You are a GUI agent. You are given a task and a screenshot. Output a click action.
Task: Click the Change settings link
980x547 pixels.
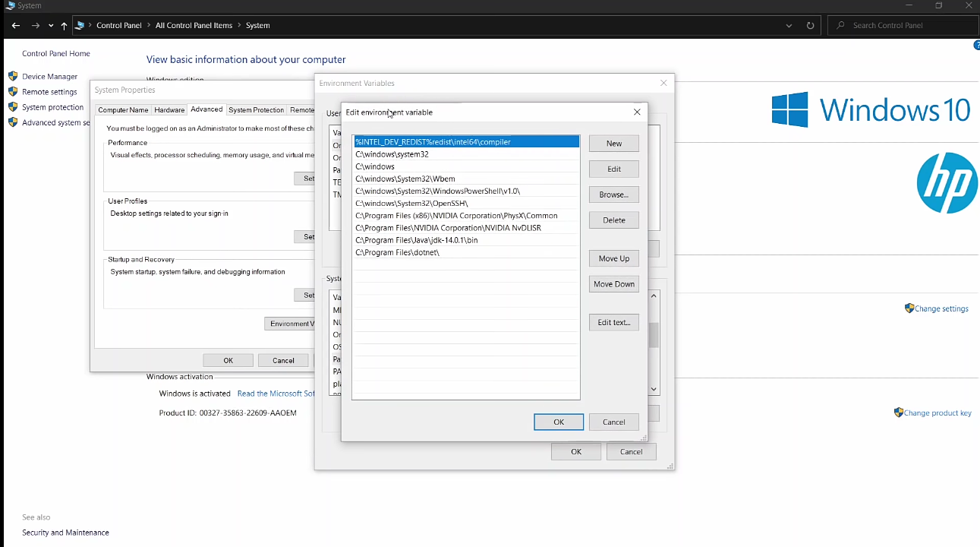pyautogui.click(x=941, y=309)
